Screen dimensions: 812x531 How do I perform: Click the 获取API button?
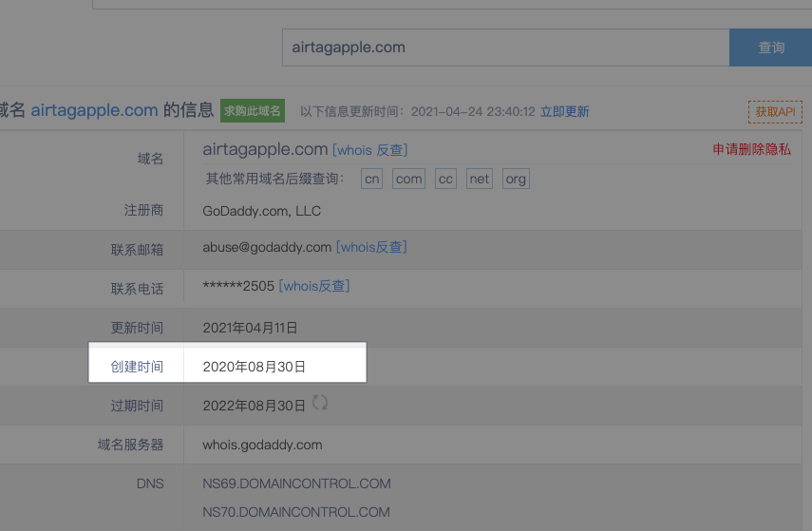coord(775,112)
